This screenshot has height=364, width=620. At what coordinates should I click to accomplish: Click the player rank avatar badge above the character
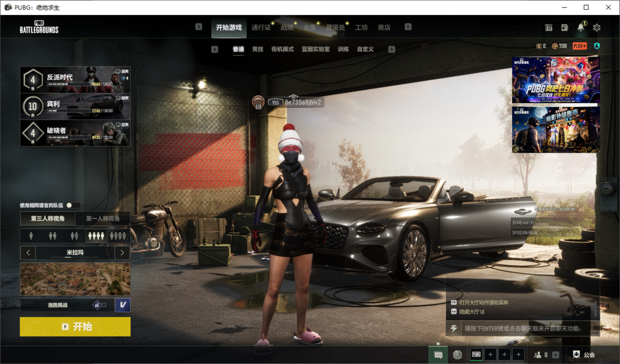258,102
